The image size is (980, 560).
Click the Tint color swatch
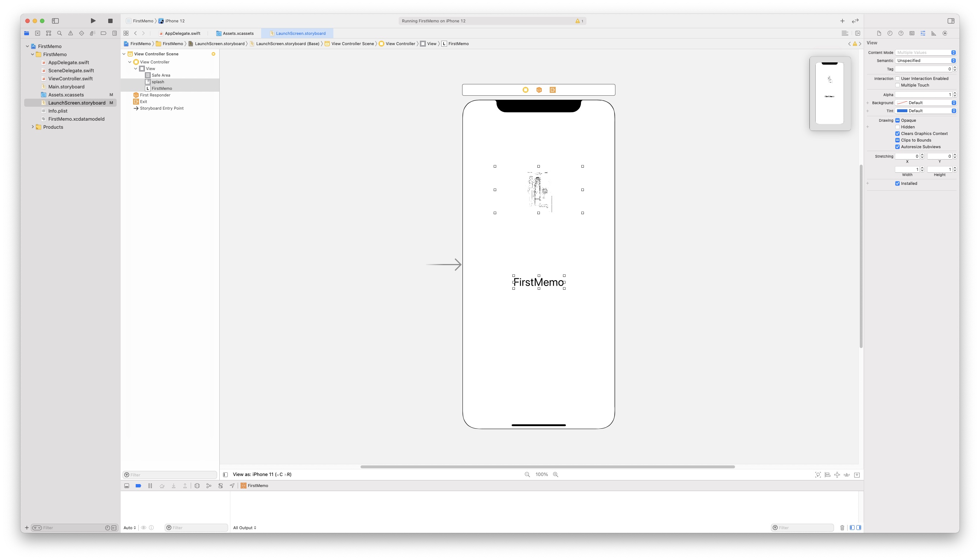(902, 111)
